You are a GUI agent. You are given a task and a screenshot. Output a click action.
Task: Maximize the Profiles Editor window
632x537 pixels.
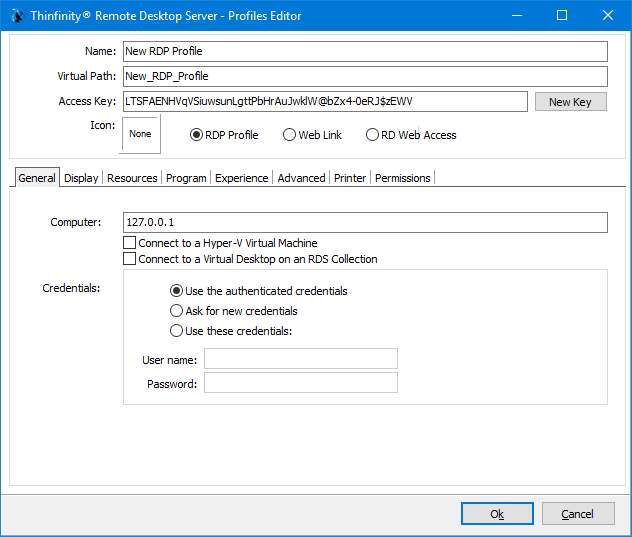coord(562,16)
